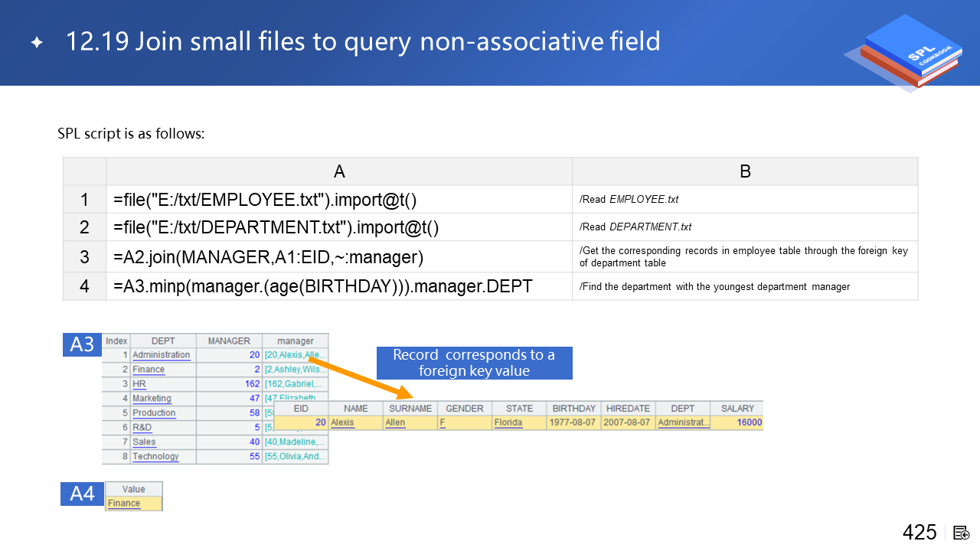
Task: Click the slide navigation icon beside 425
Action: tap(962, 533)
